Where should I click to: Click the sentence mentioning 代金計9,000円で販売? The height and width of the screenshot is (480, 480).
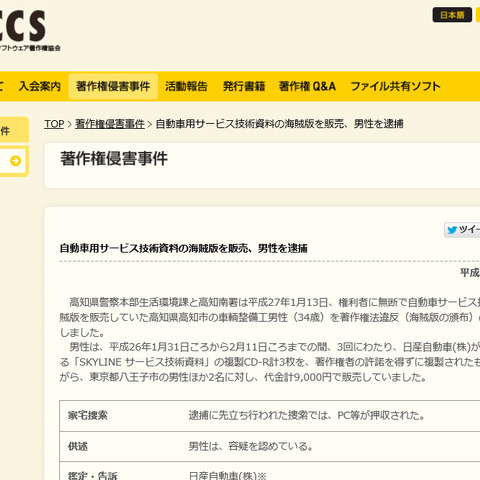click(x=243, y=377)
